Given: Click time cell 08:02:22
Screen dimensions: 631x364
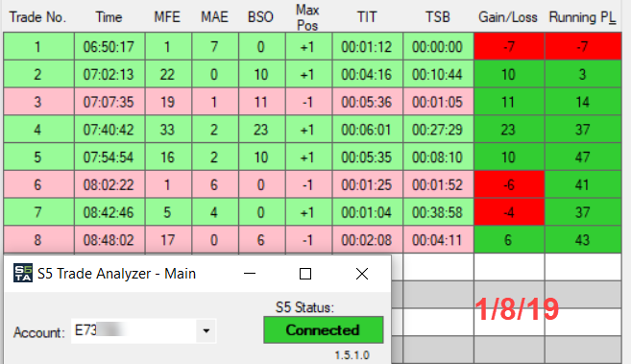Looking at the screenshot, I should (x=109, y=184).
